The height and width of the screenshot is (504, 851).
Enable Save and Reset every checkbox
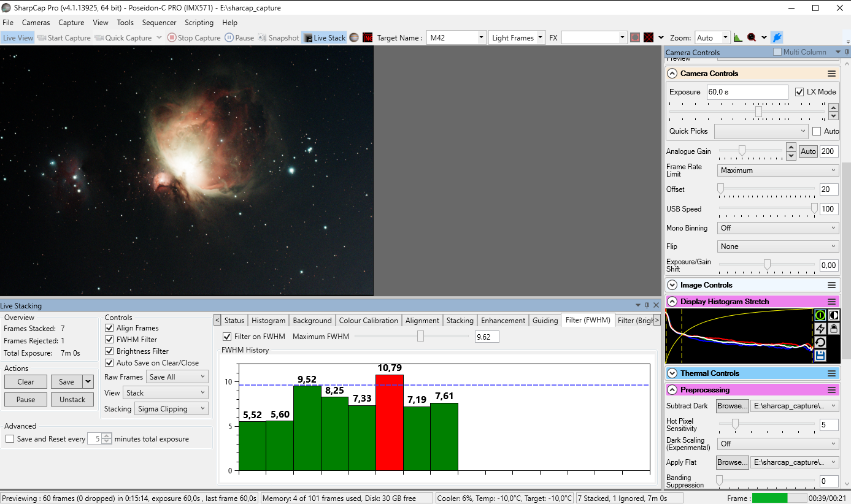[x=10, y=439]
